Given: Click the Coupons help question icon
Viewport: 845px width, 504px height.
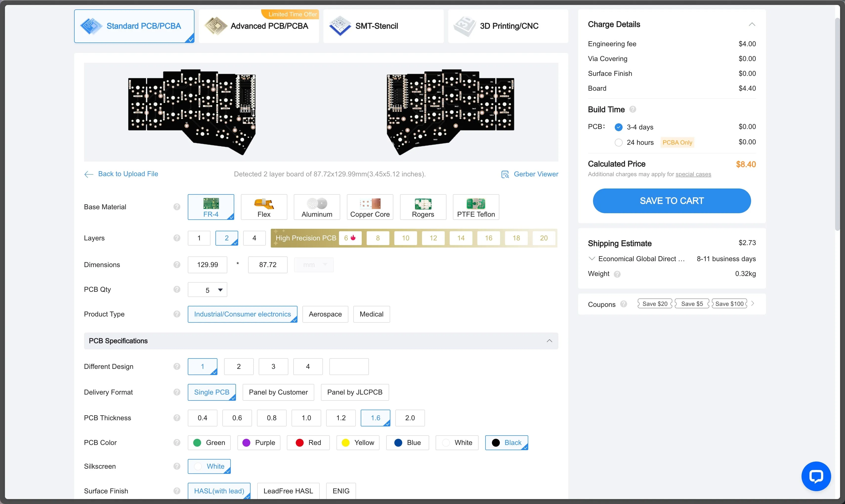Looking at the screenshot, I should pyautogui.click(x=624, y=304).
